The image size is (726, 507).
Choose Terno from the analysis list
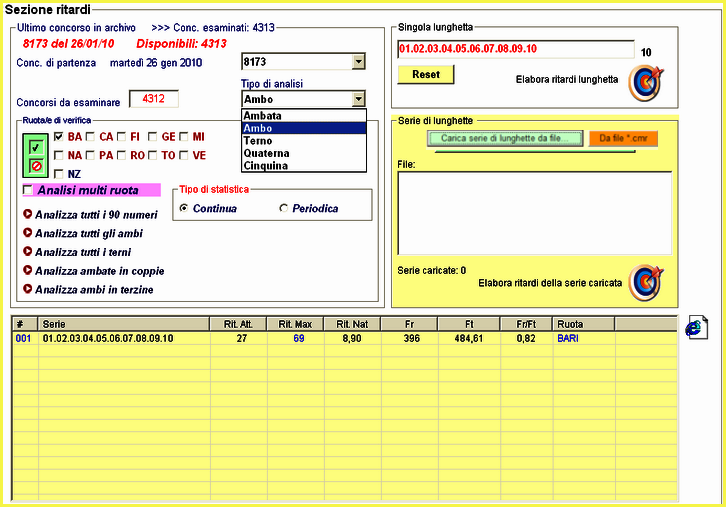point(304,141)
